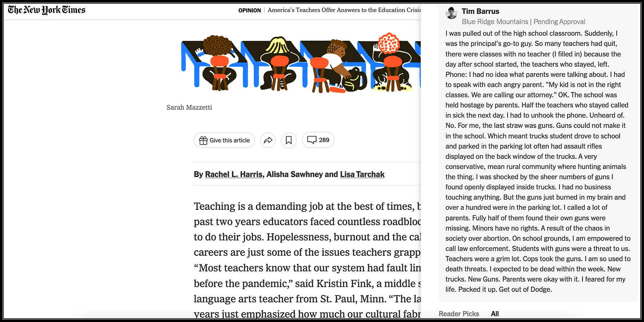644x322 pixels.
Task: Click the article paragraph starting 'Teaching is a demanding job'
Action: point(307,260)
